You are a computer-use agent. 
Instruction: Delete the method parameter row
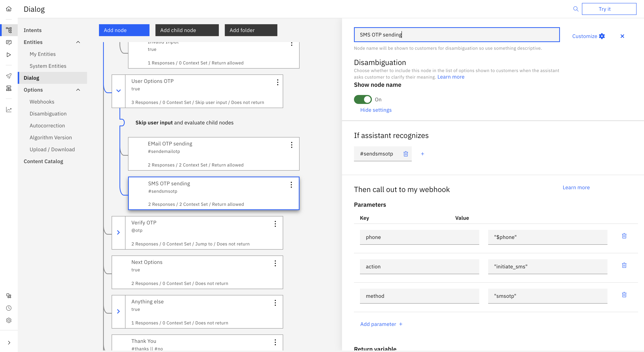click(624, 295)
